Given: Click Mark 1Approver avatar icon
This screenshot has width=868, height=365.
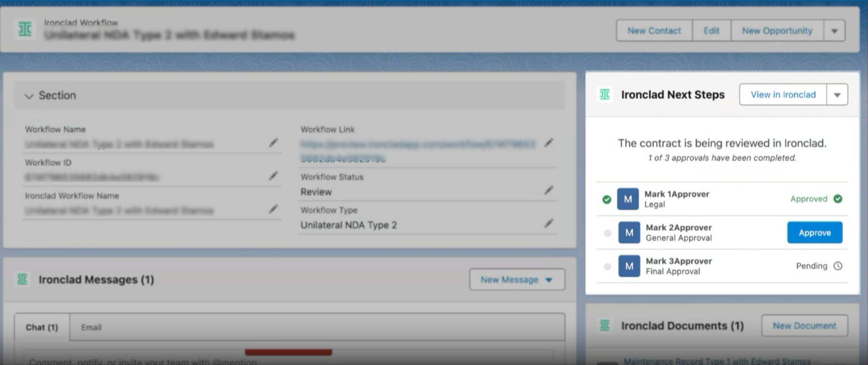Looking at the screenshot, I should (628, 199).
